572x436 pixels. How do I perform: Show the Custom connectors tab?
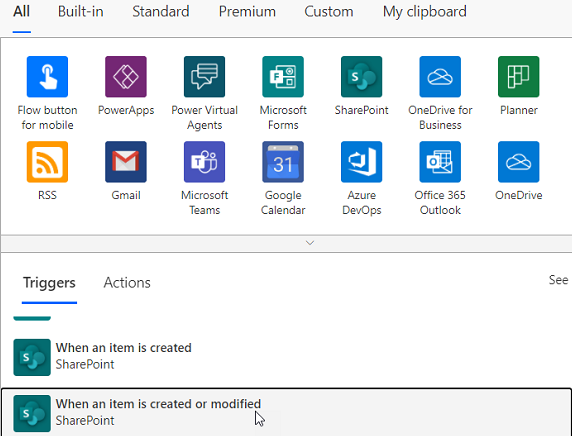[x=329, y=12]
